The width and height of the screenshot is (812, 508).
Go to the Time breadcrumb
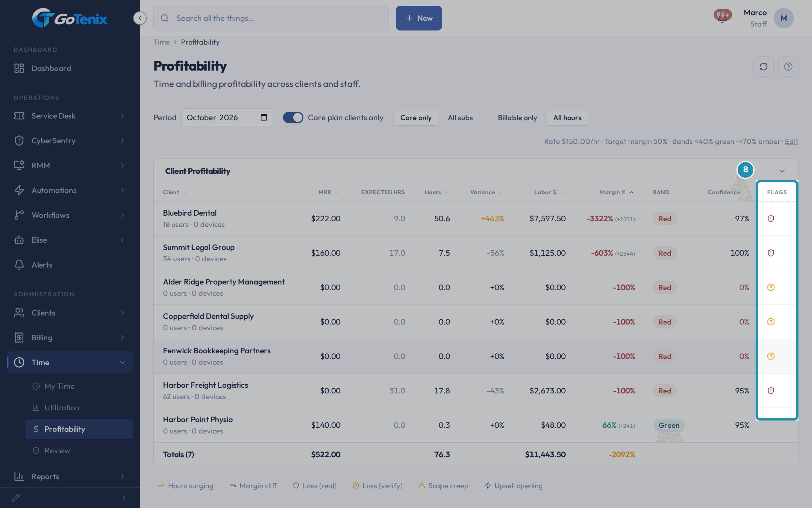(161, 42)
